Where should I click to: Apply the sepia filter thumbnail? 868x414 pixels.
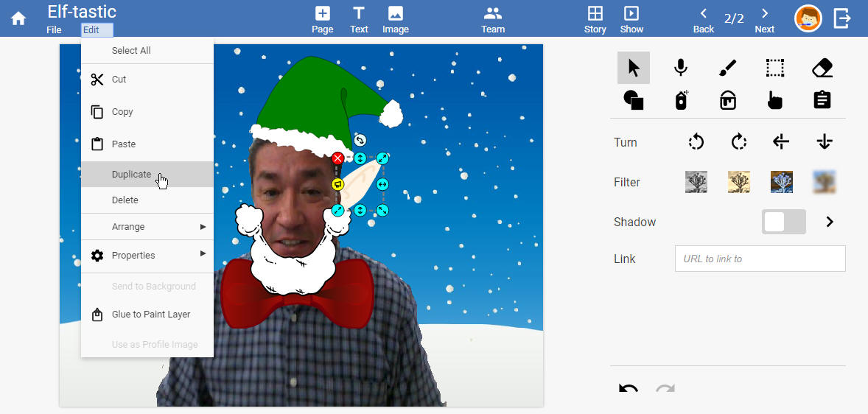tap(739, 181)
